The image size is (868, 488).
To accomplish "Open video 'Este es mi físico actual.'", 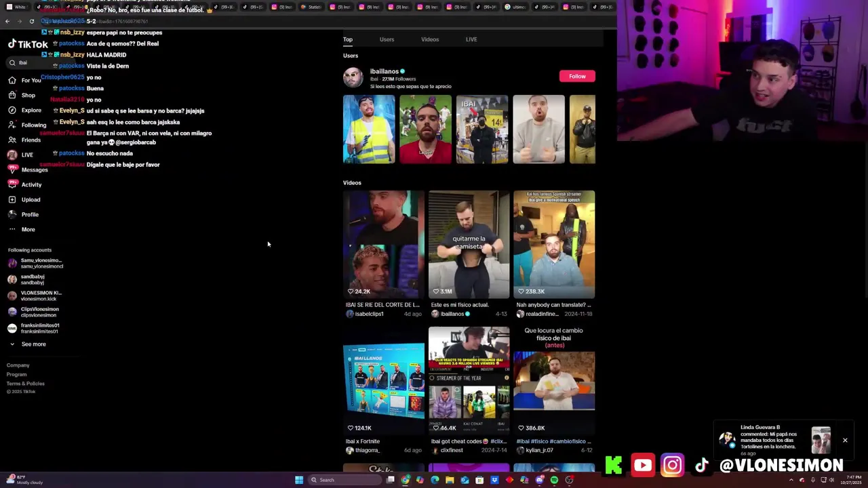I will (x=469, y=245).
